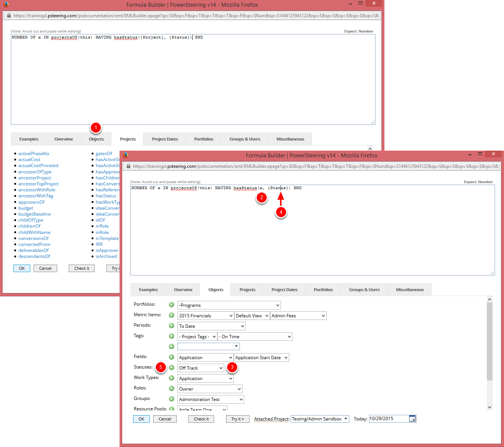The width and height of the screenshot is (504, 447).
Task: Click the green plus icon for Metric Items
Action: pyautogui.click(x=171, y=315)
